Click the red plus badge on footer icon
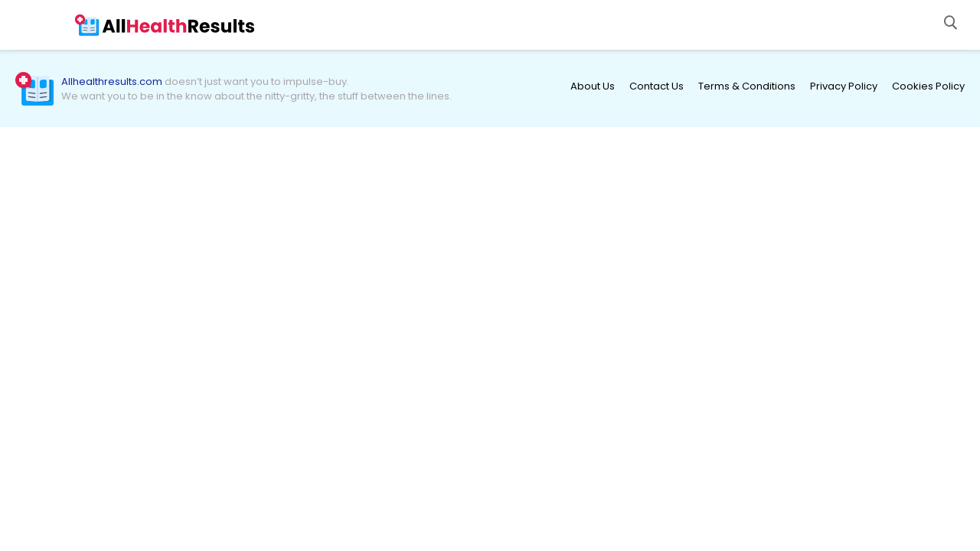 [23, 80]
